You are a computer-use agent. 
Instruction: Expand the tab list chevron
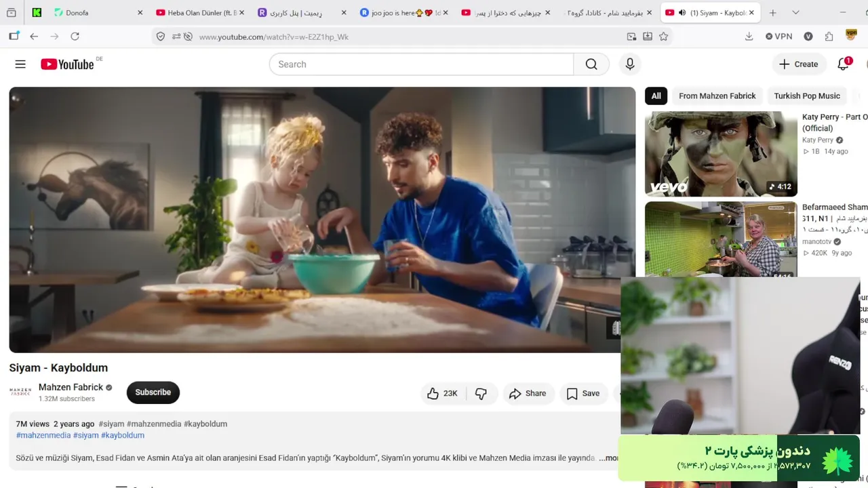pyautogui.click(x=795, y=13)
